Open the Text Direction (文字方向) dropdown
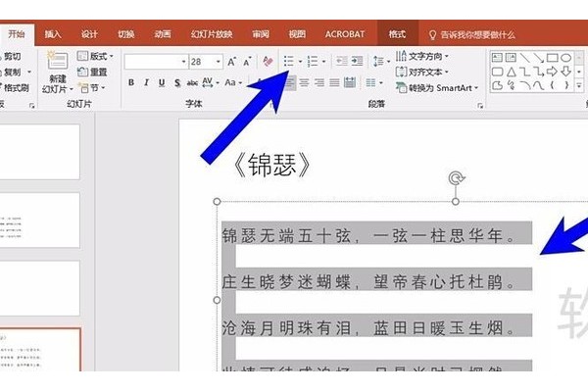 point(422,56)
